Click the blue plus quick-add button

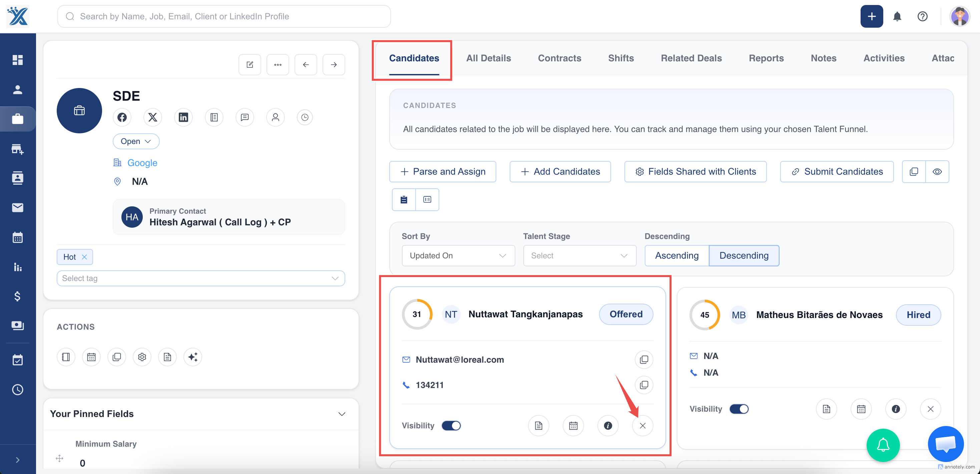pyautogui.click(x=872, y=16)
